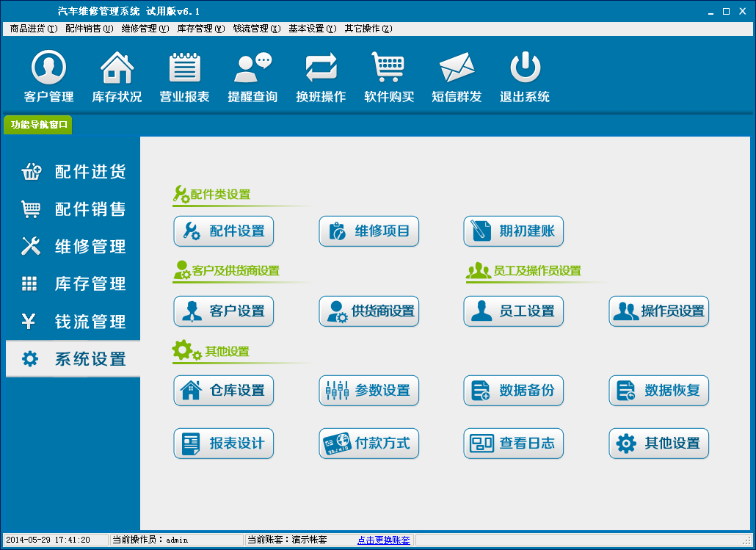Select 维修管理 in the sidebar

point(73,247)
